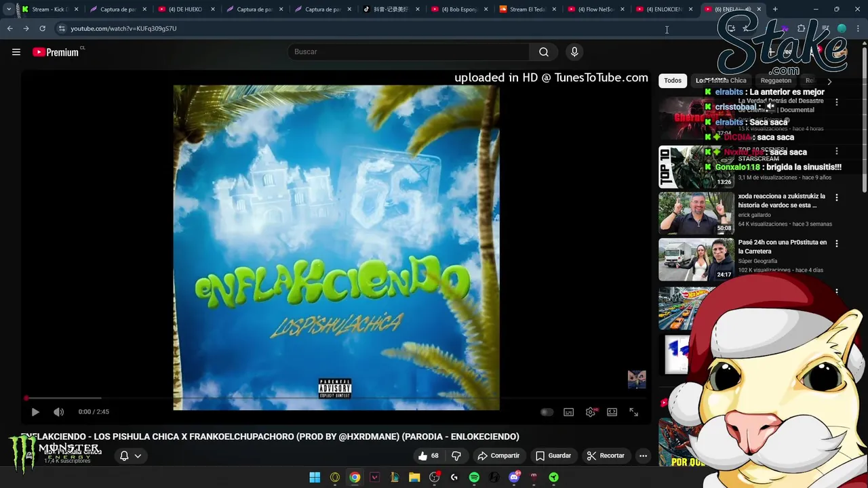Viewport: 868px width, 488px height.
Task: Open the YouTube hamburger guide menu
Action: pos(16,52)
